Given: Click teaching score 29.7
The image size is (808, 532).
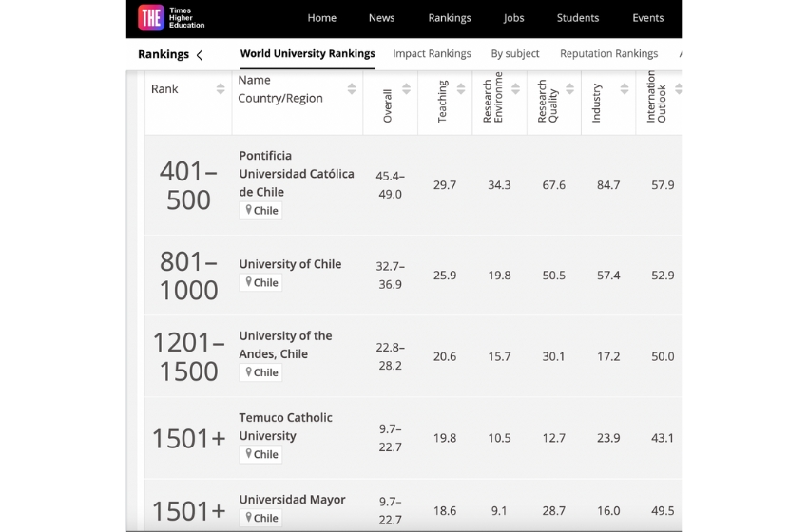Looking at the screenshot, I should pyautogui.click(x=445, y=185).
